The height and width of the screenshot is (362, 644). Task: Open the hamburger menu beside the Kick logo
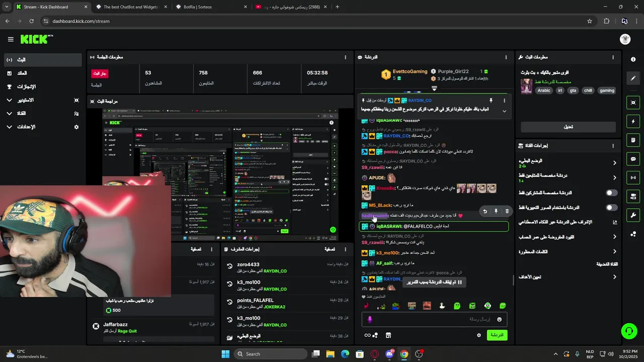pos(11,39)
